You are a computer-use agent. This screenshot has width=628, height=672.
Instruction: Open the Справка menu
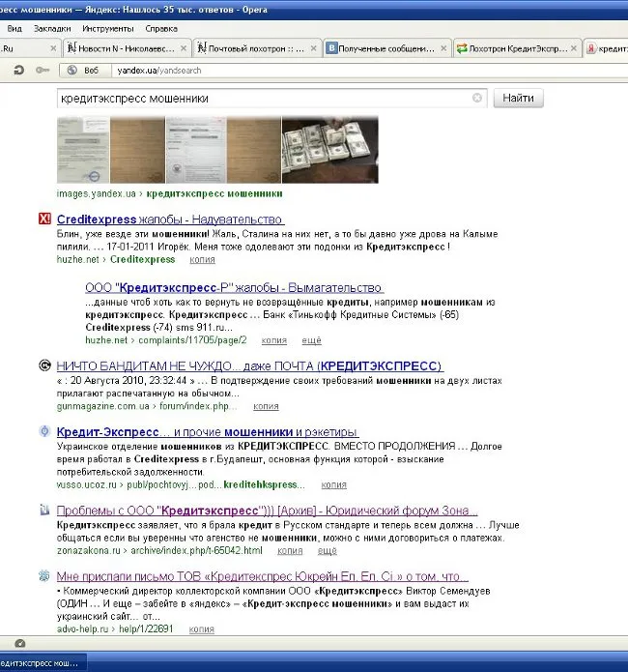(161, 29)
